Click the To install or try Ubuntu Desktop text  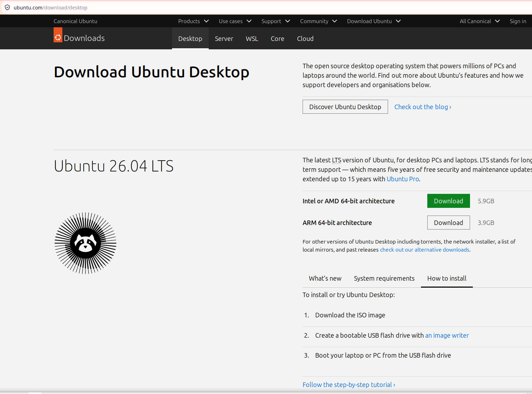click(x=348, y=295)
